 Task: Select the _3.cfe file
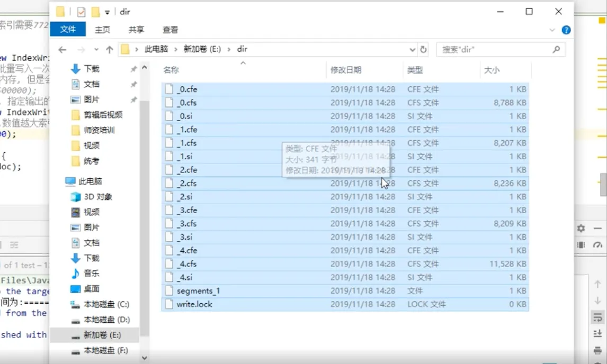point(345,211)
